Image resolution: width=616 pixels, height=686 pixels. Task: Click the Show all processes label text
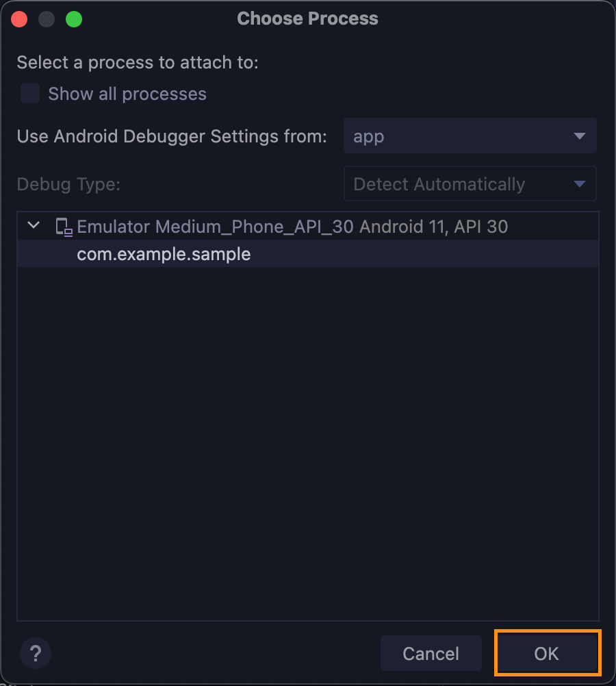point(126,93)
